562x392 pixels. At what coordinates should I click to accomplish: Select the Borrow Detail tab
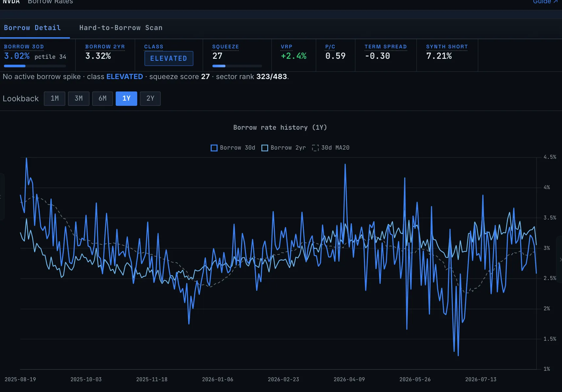click(32, 28)
